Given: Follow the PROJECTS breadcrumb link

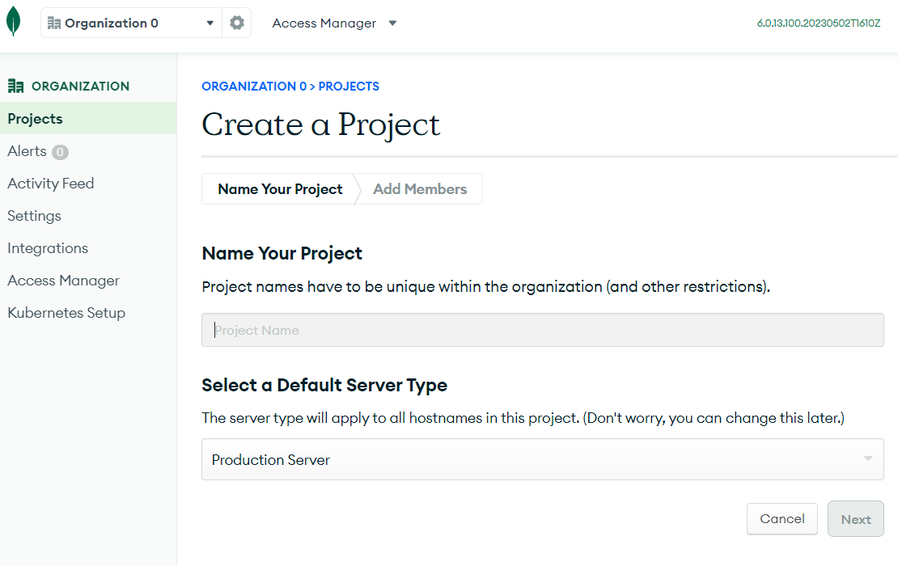Looking at the screenshot, I should click(x=349, y=87).
